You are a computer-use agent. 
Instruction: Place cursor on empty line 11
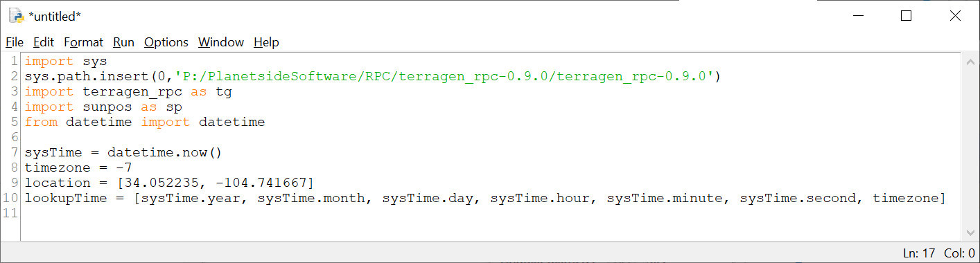tap(485, 213)
